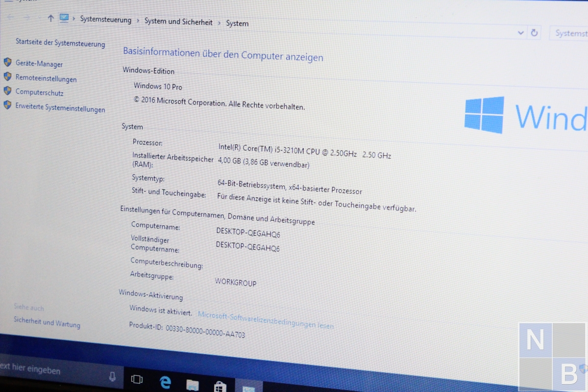
Task: Refresh the System page
Action: [x=534, y=33]
